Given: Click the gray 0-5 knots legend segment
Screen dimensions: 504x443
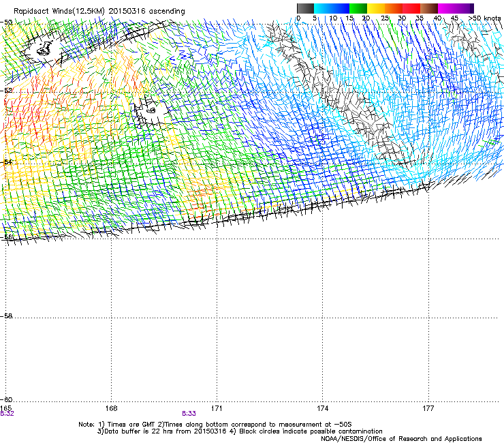Looking at the screenshot, I should (x=305, y=8).
